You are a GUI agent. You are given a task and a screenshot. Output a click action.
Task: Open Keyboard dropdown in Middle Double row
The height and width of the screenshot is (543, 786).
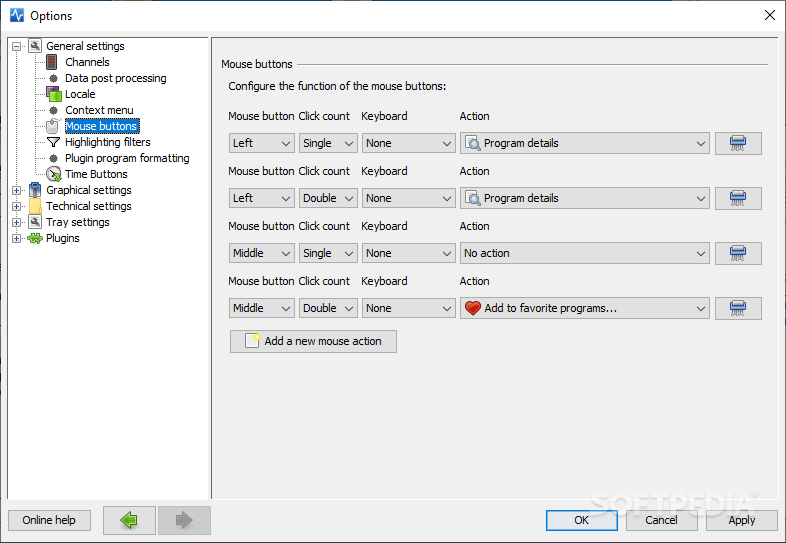[409, 308]
